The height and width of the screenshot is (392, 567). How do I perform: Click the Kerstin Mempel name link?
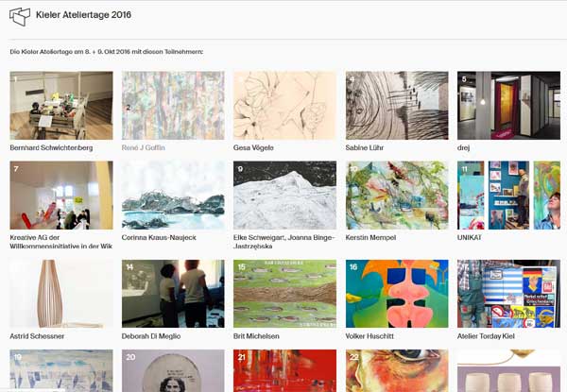370,237
